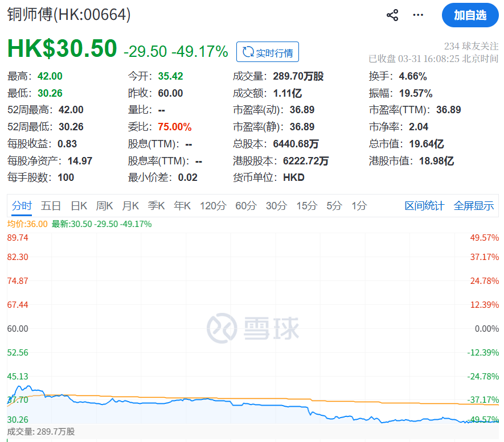Open the more options (...) menu icon
This screenshot has width=504, height=442.
417,15
